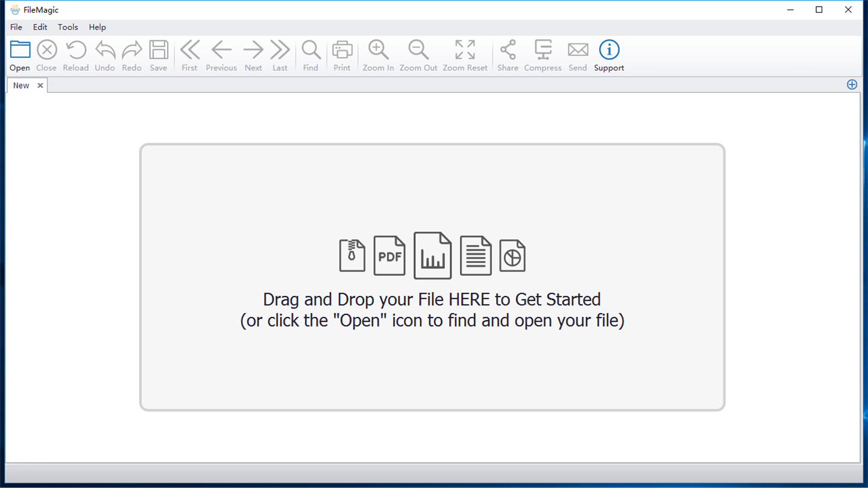Open the Help menu

(x=97, y=27)
